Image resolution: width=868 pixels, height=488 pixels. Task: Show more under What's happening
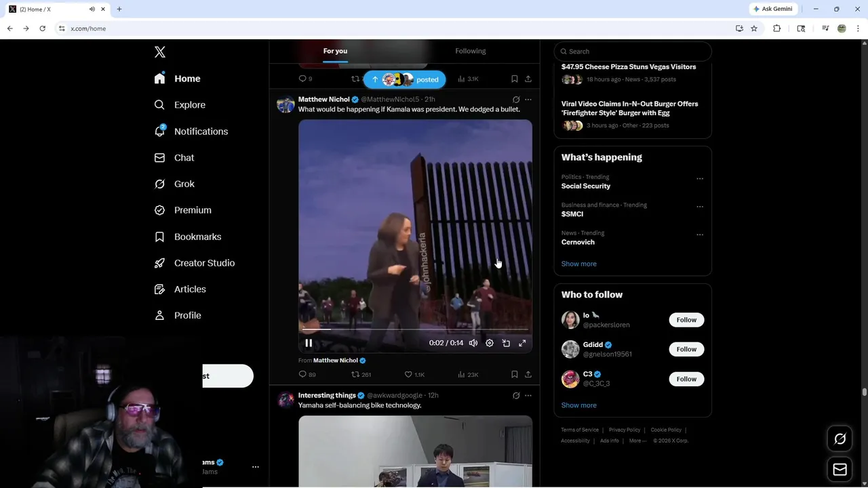[578, 264]
